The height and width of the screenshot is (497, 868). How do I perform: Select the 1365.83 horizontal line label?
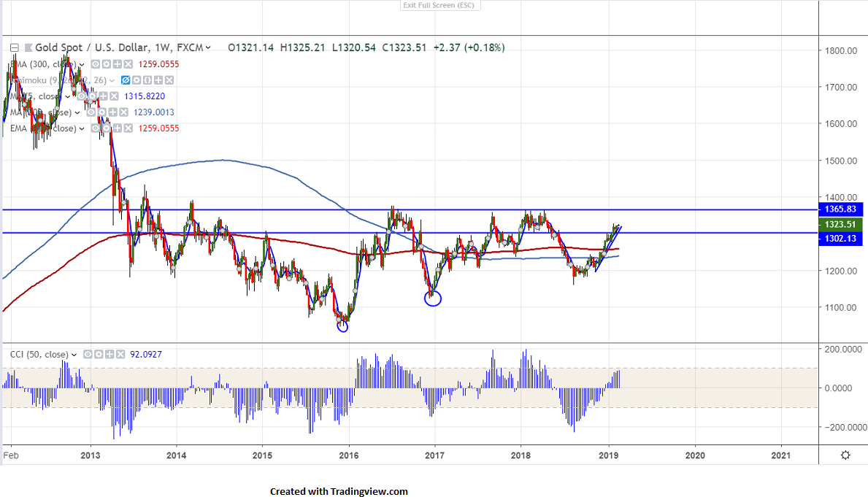[x=840, y=209]
